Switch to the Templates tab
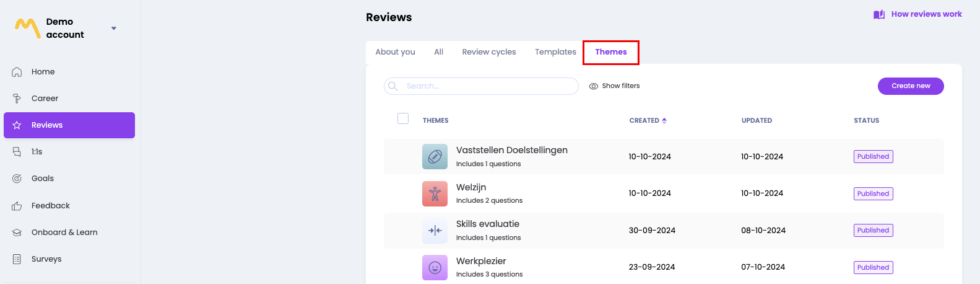 pos(555,52)
